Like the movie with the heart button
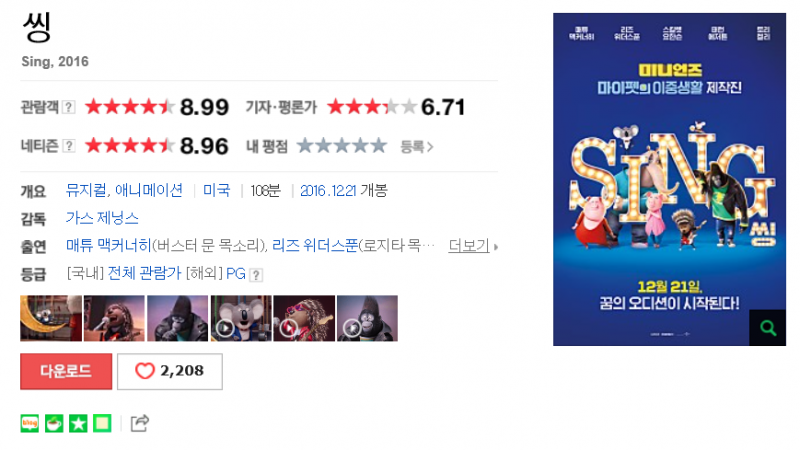Screen dimensions: 800x450 pyautogui.click(x=169, y=371)
